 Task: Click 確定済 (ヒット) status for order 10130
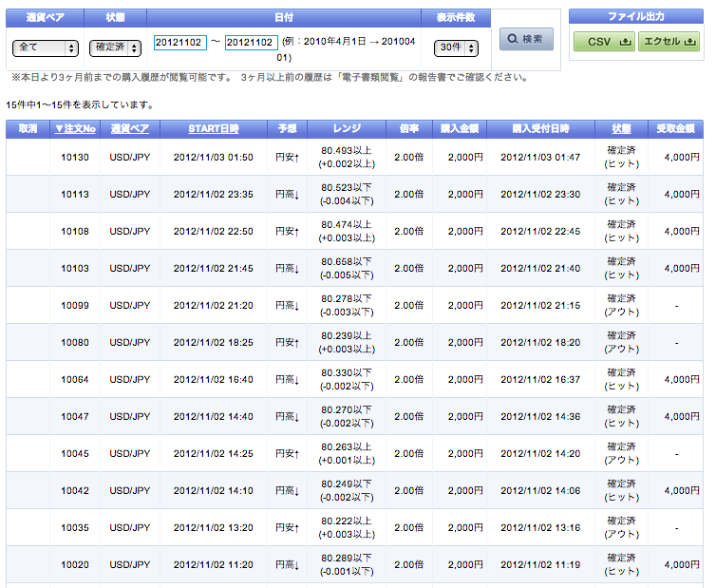621,157
